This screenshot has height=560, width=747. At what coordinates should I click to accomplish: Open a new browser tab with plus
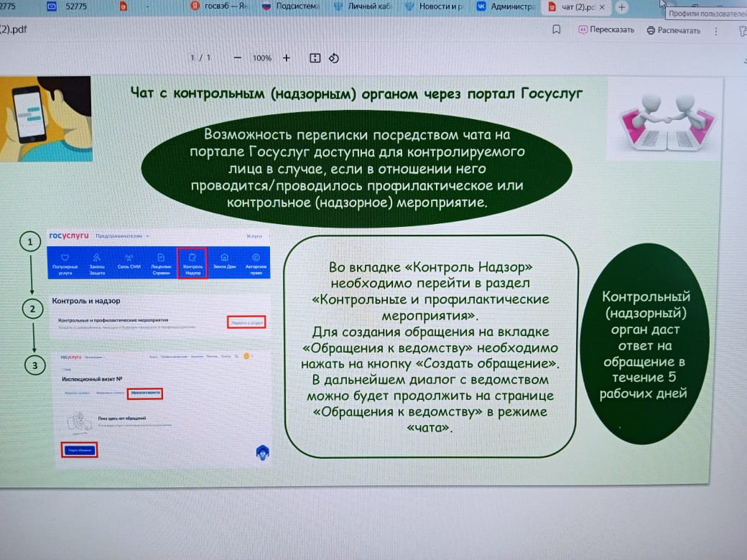621,7
